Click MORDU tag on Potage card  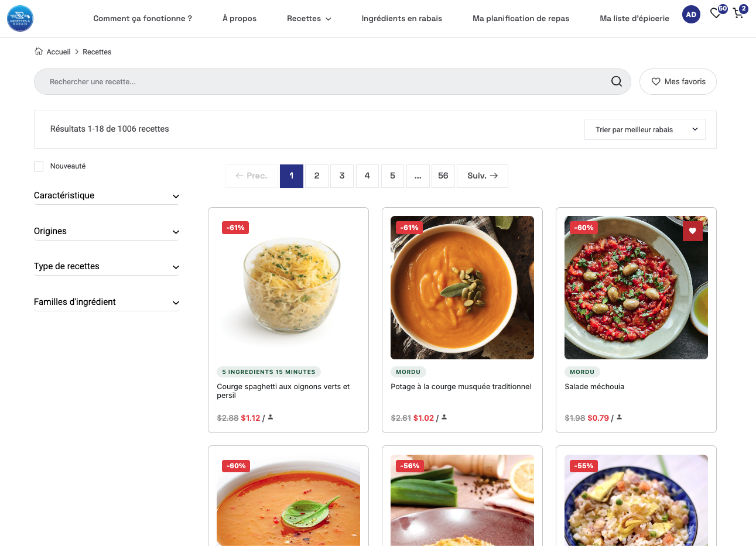click(408, 372)
